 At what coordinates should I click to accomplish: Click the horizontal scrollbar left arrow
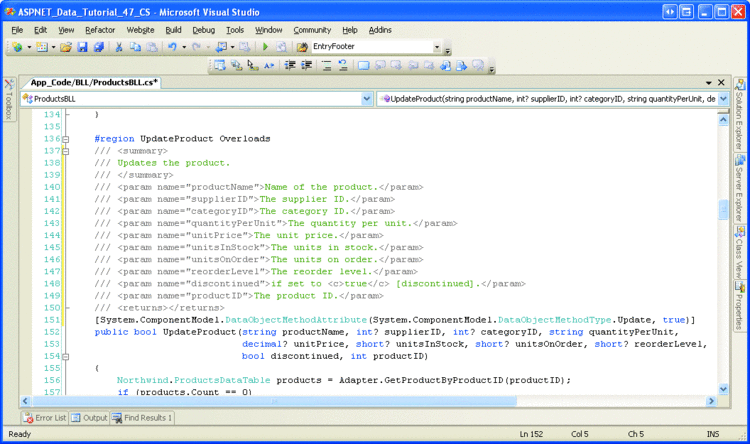click(25, 401)
